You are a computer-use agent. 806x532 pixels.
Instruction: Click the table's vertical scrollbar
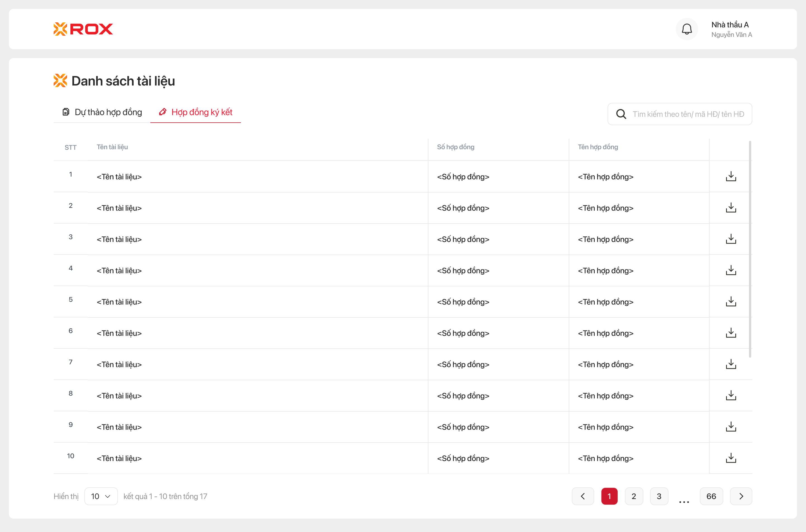coord(750,249)
